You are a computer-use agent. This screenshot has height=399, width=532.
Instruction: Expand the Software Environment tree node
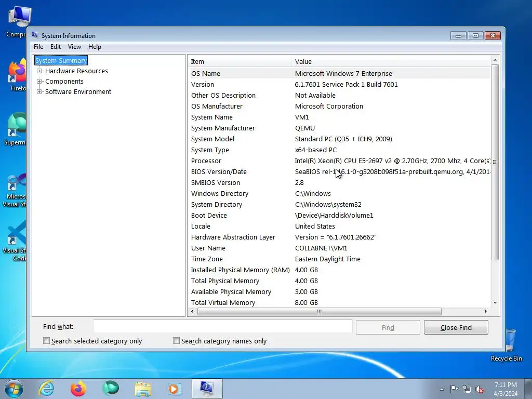(x=39, y=91)
